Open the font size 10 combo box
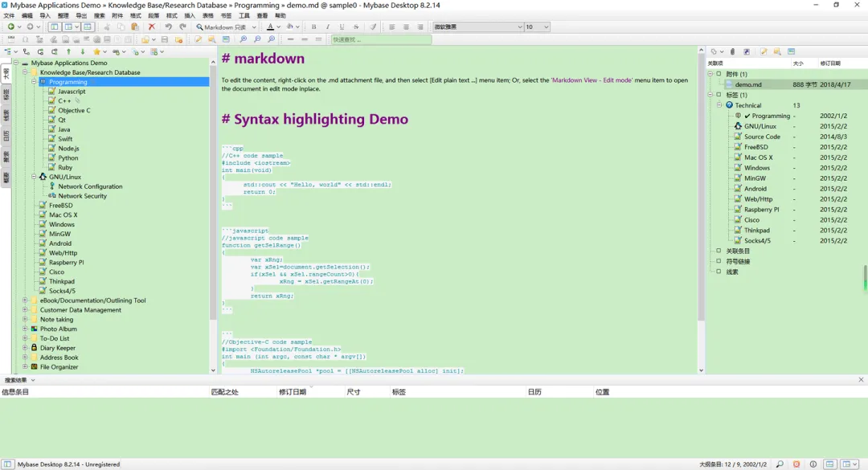 click(537, 27)
